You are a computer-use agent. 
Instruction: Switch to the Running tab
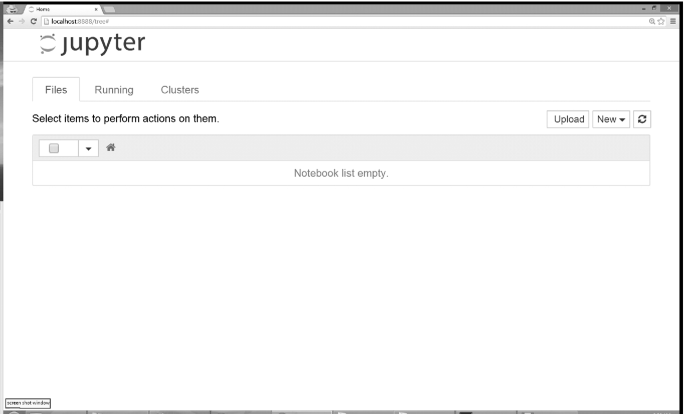(x=114, y=90)
